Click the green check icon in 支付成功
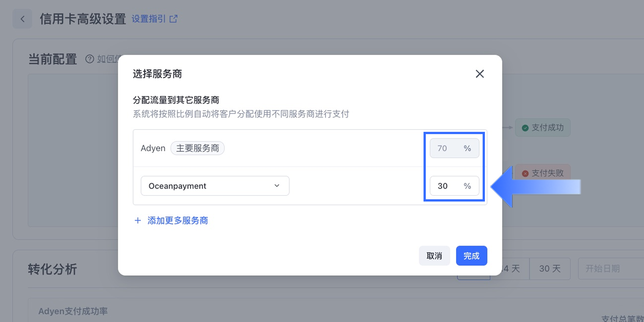Screen dimensions: 644x322 [525, 128]
